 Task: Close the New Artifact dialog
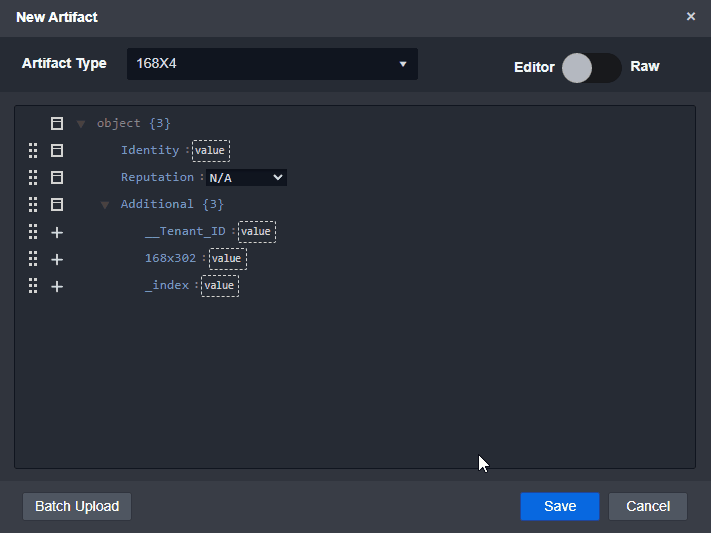[690, 16]
